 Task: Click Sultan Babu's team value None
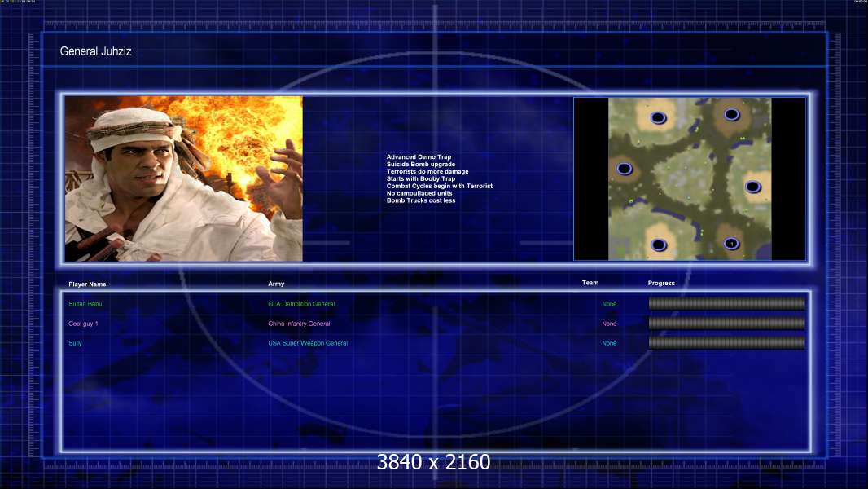click(x=609, y=304)
